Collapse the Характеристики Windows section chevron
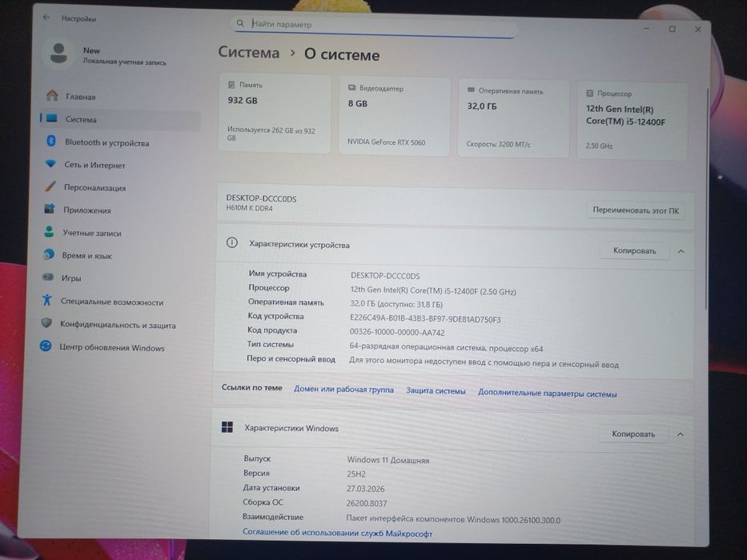Viewport: 747px width, 560px height. pos(681,434)
